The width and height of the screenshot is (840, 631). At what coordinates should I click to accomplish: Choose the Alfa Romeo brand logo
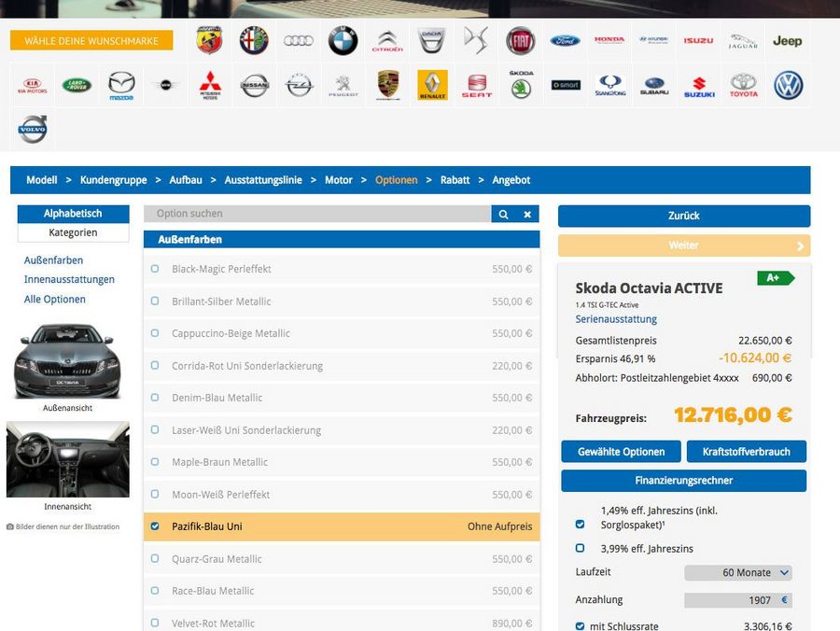254,40
